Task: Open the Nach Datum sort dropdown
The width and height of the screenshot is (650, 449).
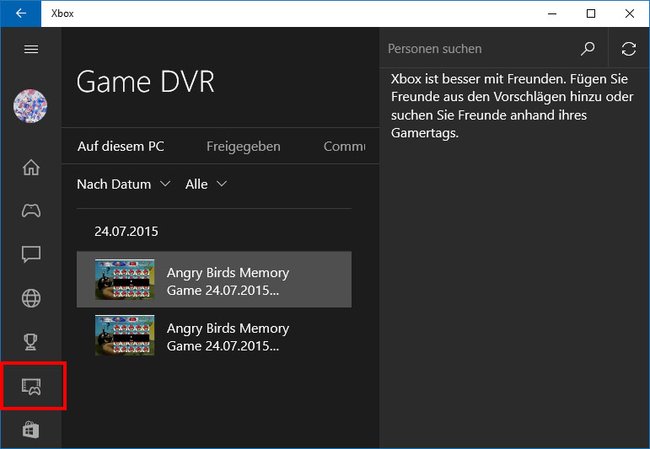Action: 124,184
